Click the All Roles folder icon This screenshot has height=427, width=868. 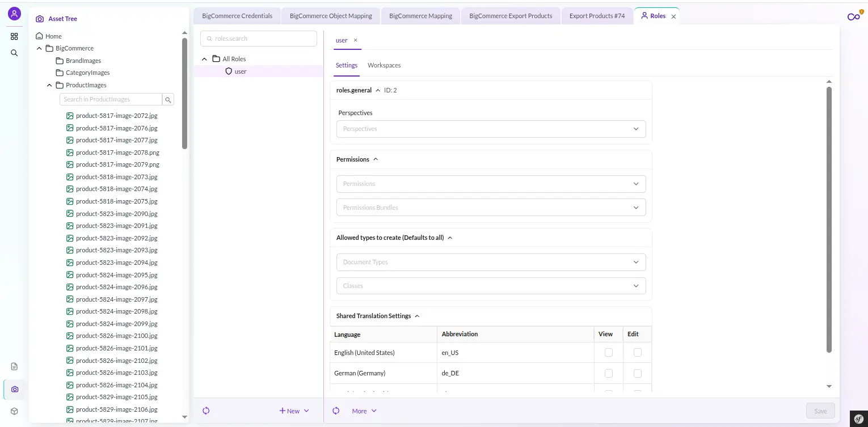click(x=216, y=58)
